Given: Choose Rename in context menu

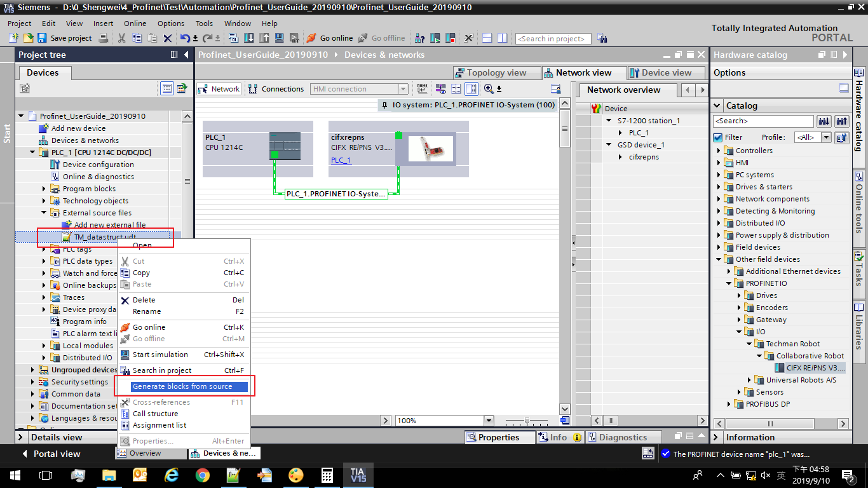Looking at the screenshot, I should pyautogui.click(x=183, y=311).
